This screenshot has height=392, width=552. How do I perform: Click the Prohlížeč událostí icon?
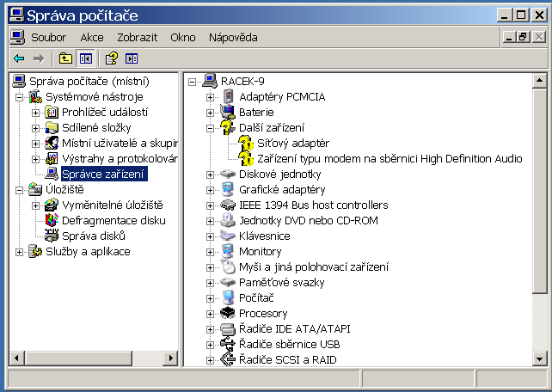(x=52, y=113)
